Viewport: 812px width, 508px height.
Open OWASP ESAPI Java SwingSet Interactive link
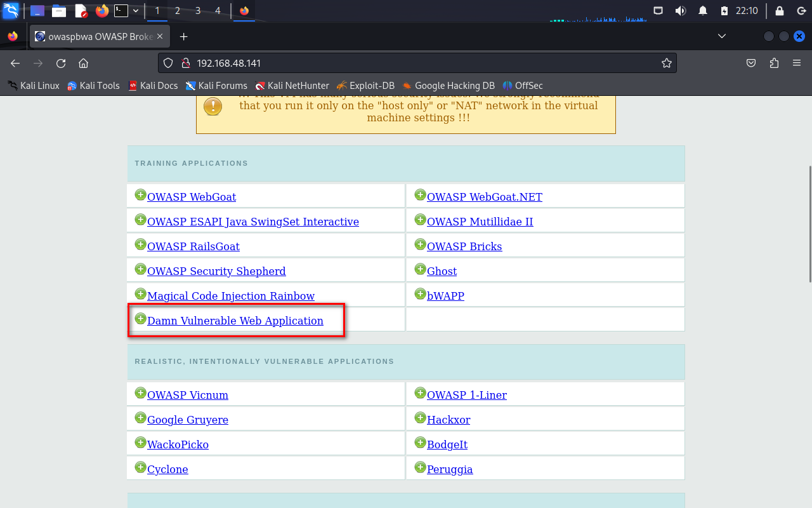pyautogui.click(x=253, y=222)
